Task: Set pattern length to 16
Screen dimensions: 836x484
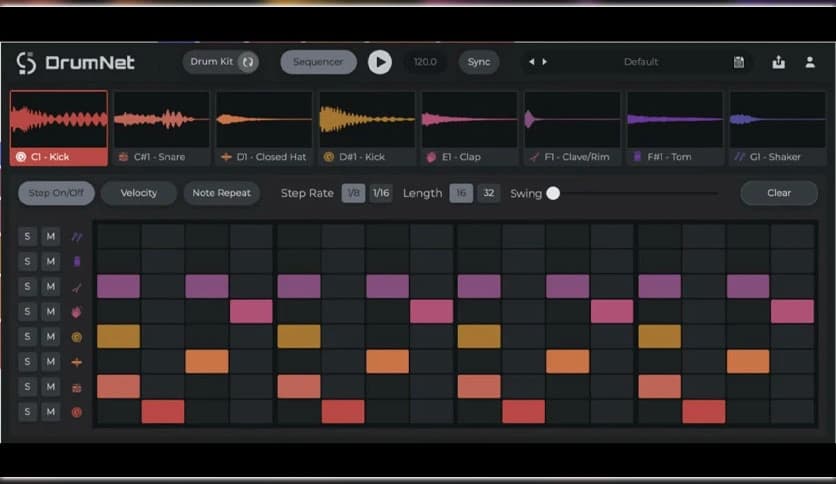Action: pyautogui.click(x=461, y=193)
